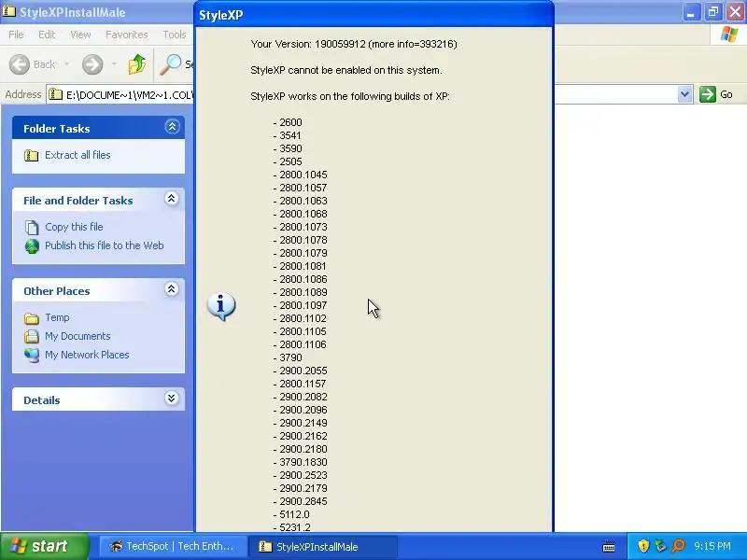747x560 pixels.
Task: Click the Go label next to address bar
Action: tap(726, 94)
